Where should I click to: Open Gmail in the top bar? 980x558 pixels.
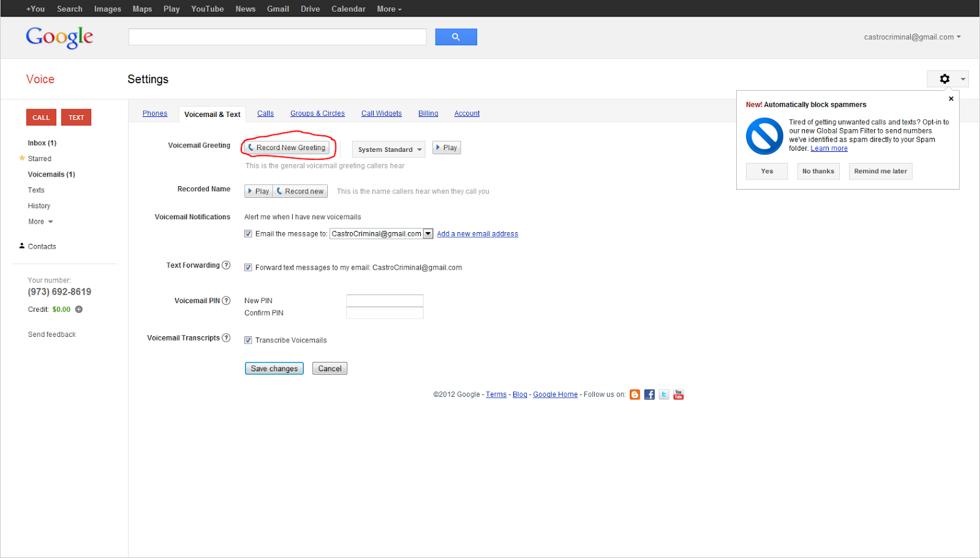(x=278, y=9)
